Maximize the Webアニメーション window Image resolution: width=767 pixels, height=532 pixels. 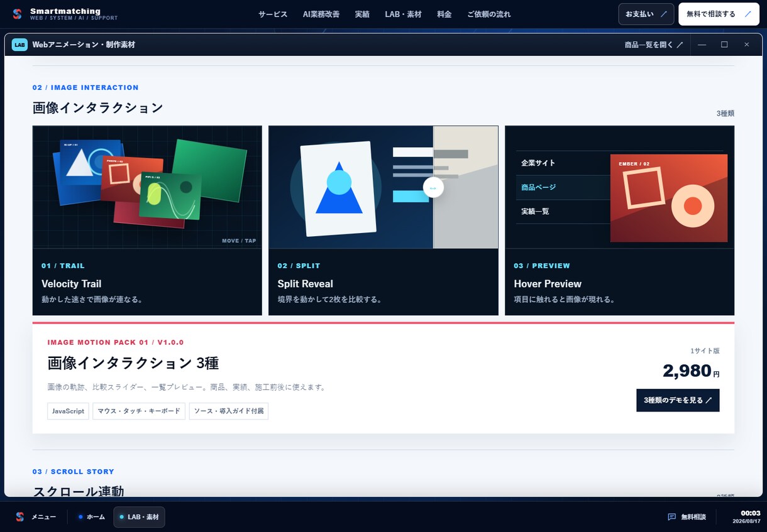coord(724,45)
